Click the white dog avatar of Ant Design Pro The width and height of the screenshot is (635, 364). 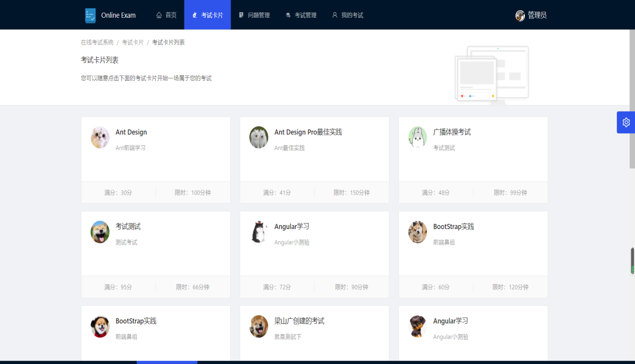point(259,137)
